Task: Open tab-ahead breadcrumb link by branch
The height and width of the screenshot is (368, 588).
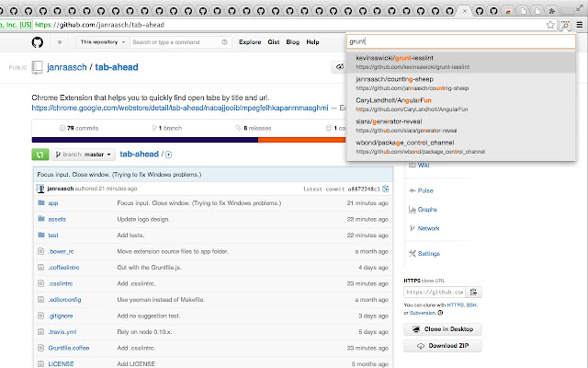Action: pyautogui.click(x=139, y=154)
